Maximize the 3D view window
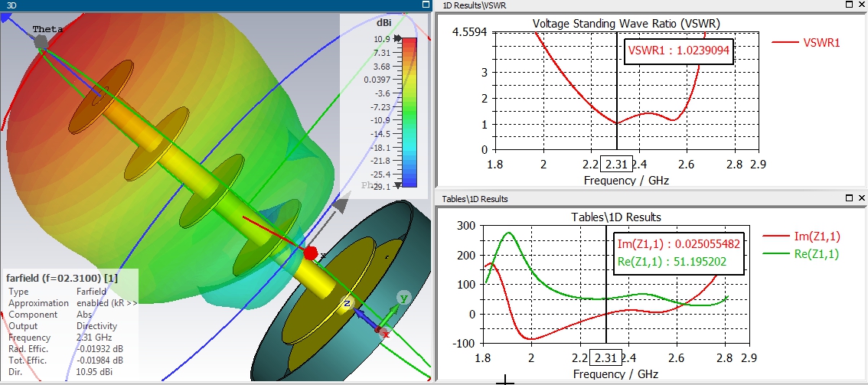This screenshot has height=385, width=868. click(x=426, y=5)
